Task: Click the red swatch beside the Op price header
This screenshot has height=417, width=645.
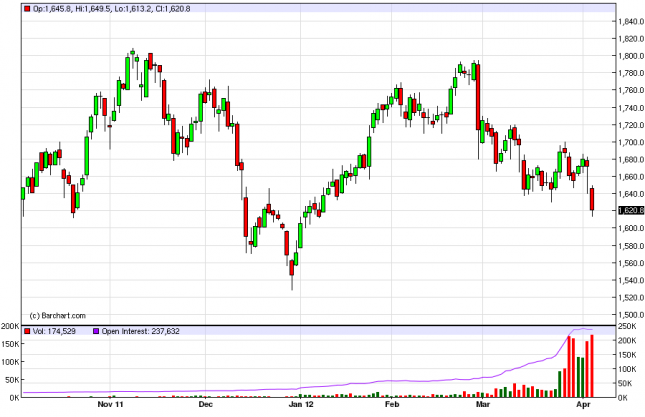Action: point(27,9)
